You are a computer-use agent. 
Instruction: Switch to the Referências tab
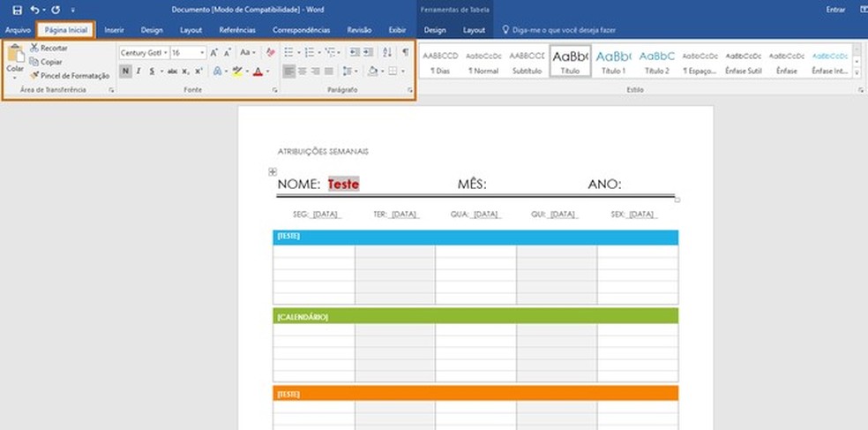[237, 30]
